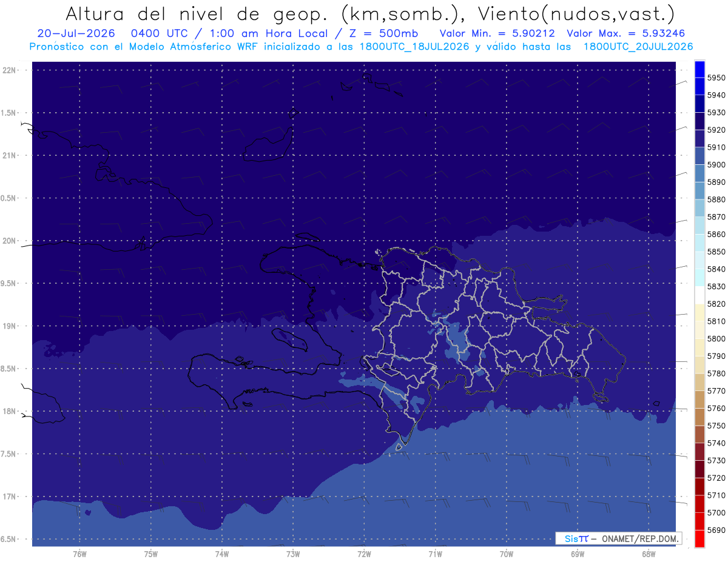This screenshot has width=728, height=562.
Task: Click the valid-until time '1800UTC_20JUL2026'
Action: coord(638,47)
